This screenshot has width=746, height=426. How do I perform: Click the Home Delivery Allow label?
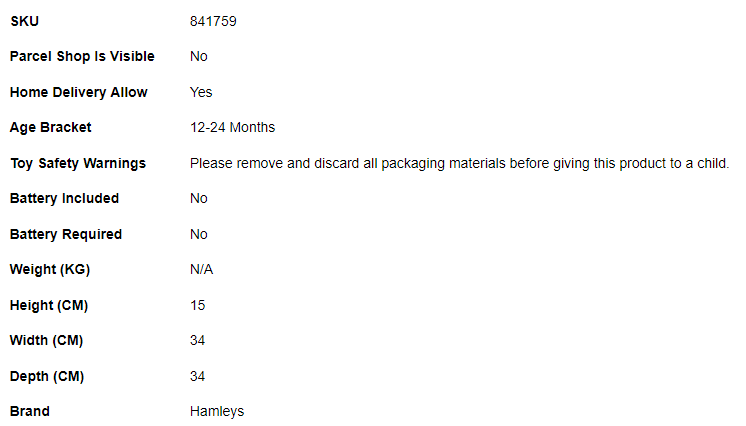click(x=79, y=92)
